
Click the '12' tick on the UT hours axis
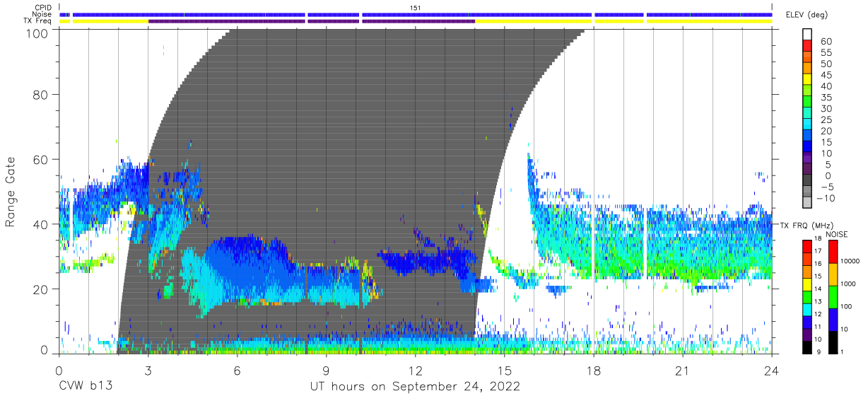[415, 371]
